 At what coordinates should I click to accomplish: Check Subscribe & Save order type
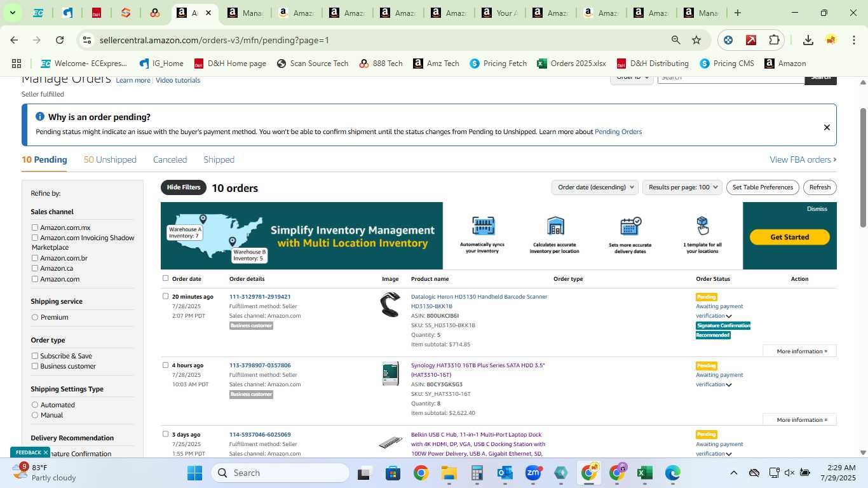click(x=35, y=356)
